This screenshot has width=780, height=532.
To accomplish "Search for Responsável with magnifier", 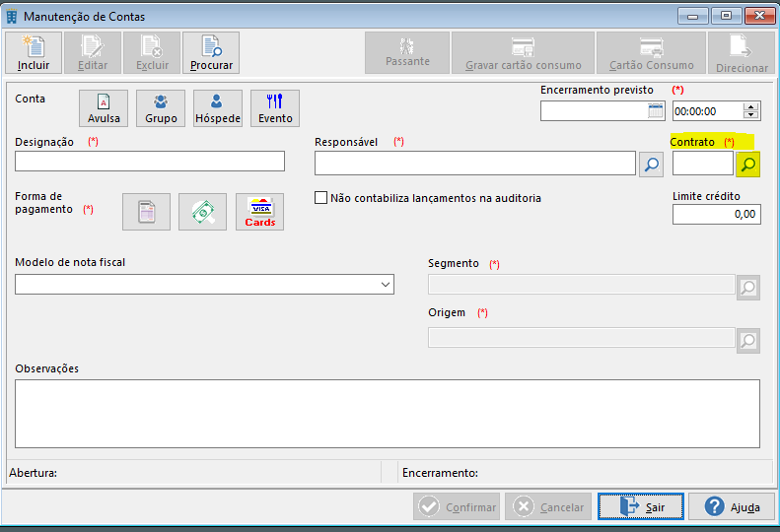I will pos(651,165).
